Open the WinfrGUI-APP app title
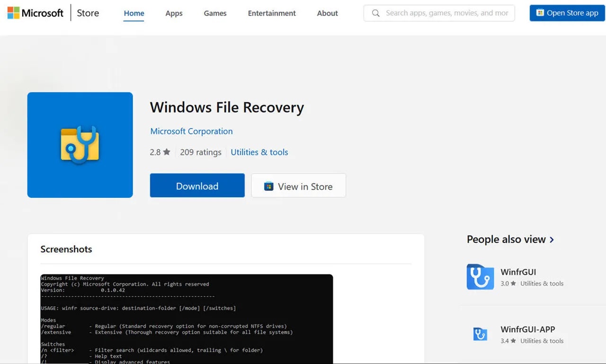The width and height of the screenshot is (606, 364). click(528, 329)
